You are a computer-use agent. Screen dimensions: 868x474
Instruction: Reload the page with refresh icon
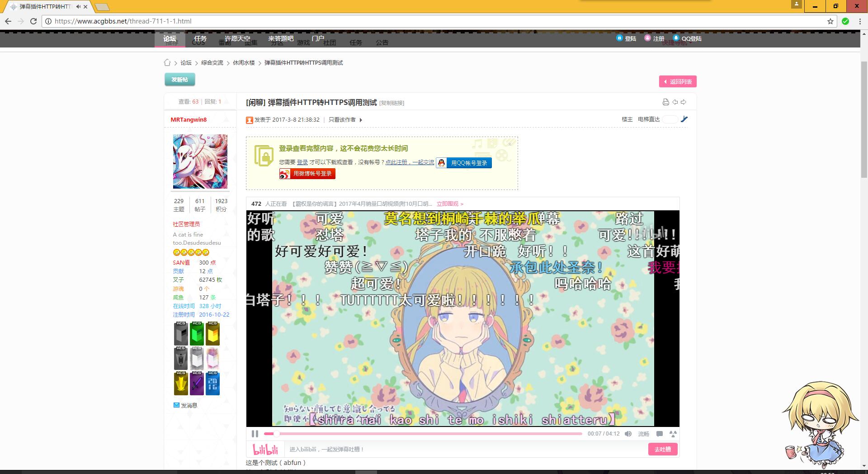33,21
